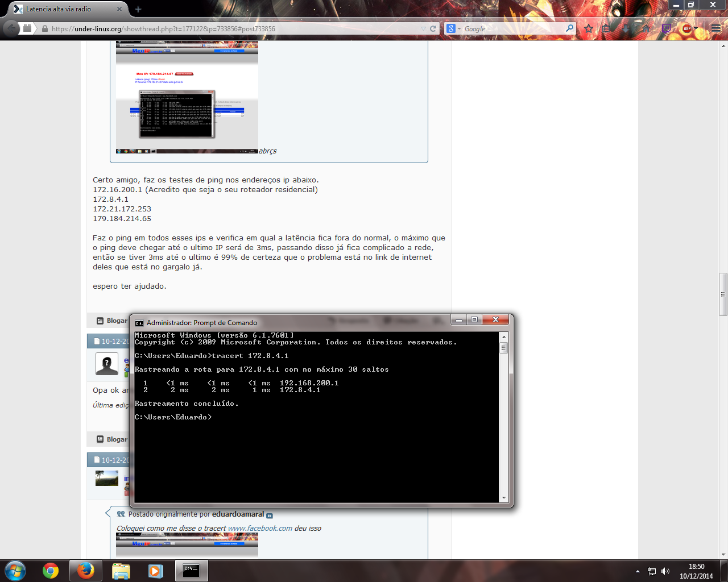Close the 'Latencia alta via radio' tab
The height and width of the screenshot is (582, 728).
(119, 9)
